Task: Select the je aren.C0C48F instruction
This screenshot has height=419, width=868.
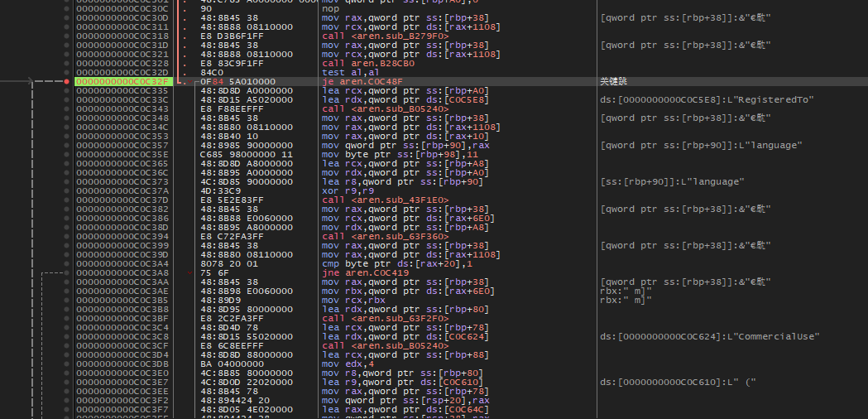Action: (x=362, y=81)
